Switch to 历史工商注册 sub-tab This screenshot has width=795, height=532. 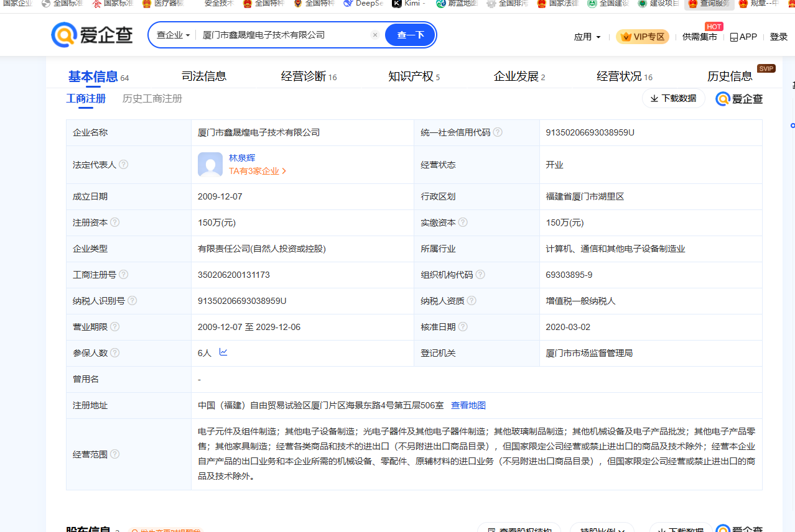pos(152,98)
